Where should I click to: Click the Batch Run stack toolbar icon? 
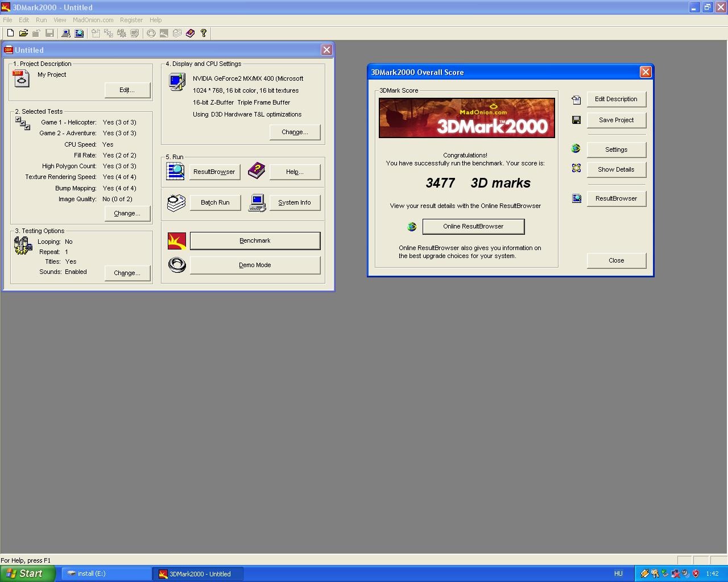click(x=177, y=33)
